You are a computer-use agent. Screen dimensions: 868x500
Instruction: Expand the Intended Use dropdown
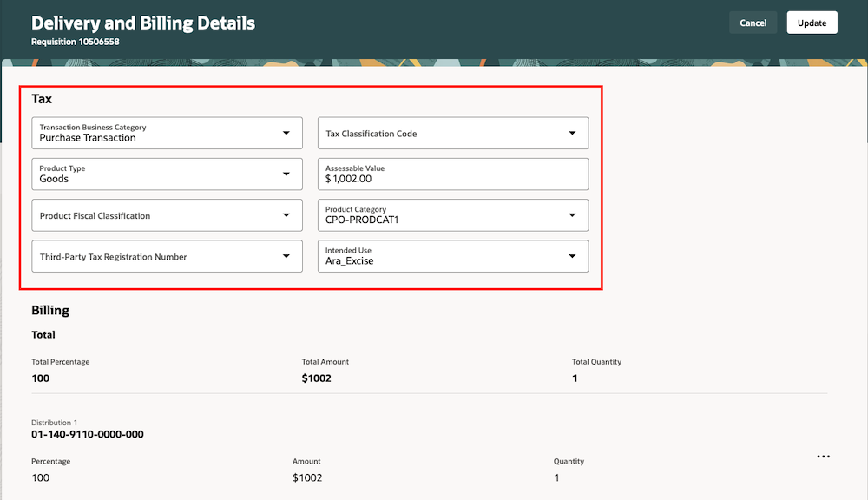point(453,256)
